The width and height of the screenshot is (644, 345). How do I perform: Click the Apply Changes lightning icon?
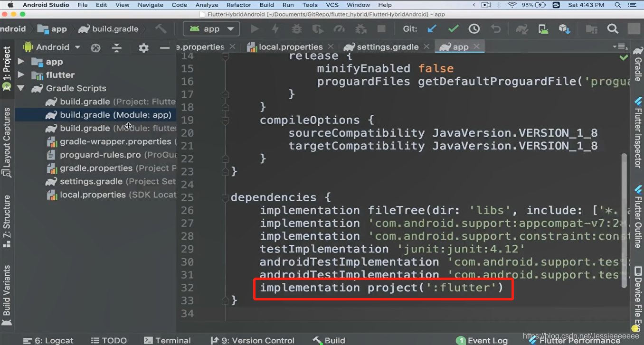275,29
